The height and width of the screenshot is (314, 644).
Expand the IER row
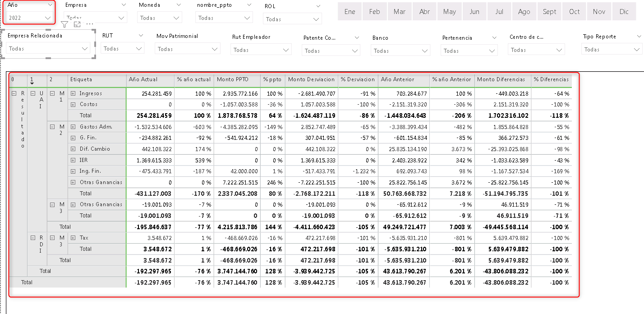pyautogui.click(x=73, y=160)
